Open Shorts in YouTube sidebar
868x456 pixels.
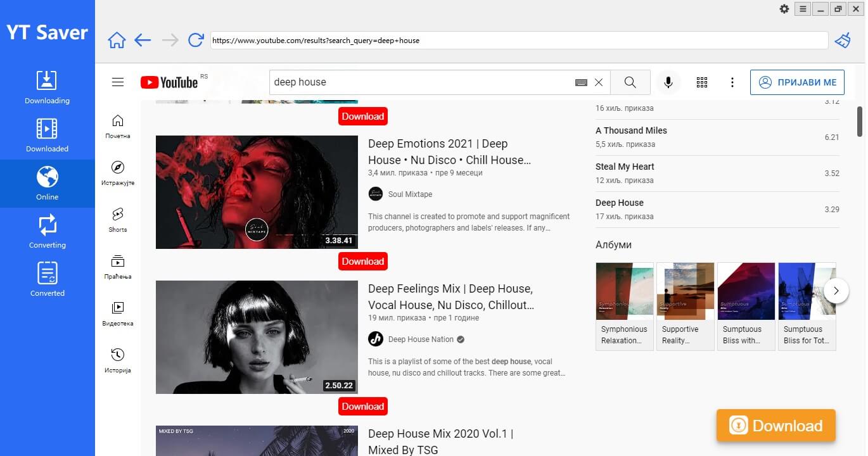coord(118,220)
